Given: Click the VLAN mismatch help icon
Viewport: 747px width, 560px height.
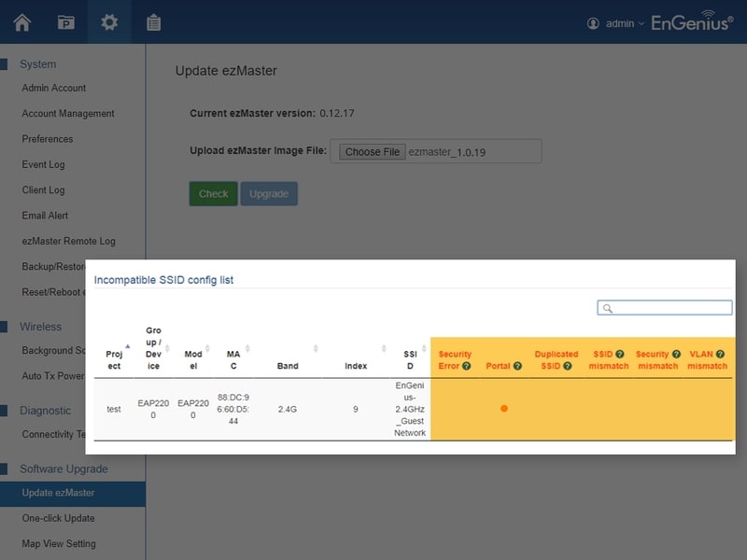Looking at the screenshot, I should tap(721, 355).
